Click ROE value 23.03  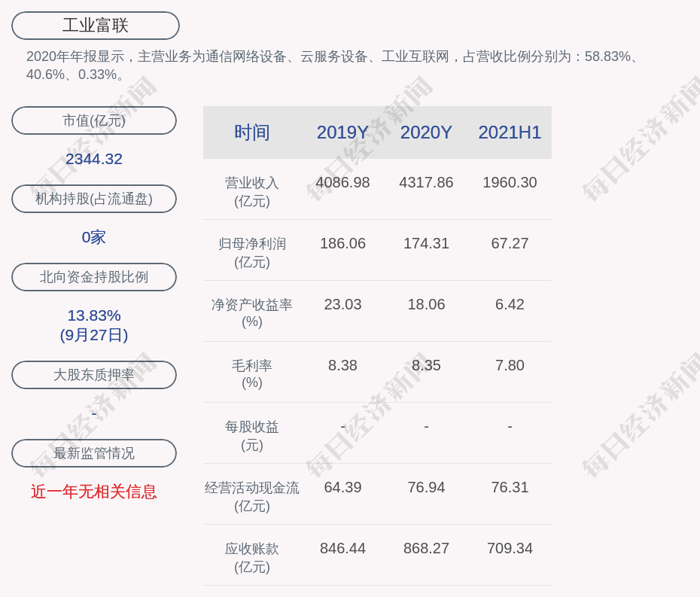click(343, 305)
